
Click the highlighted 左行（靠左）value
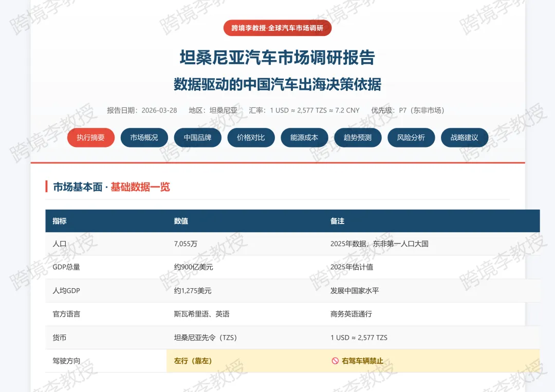point(193,361)
